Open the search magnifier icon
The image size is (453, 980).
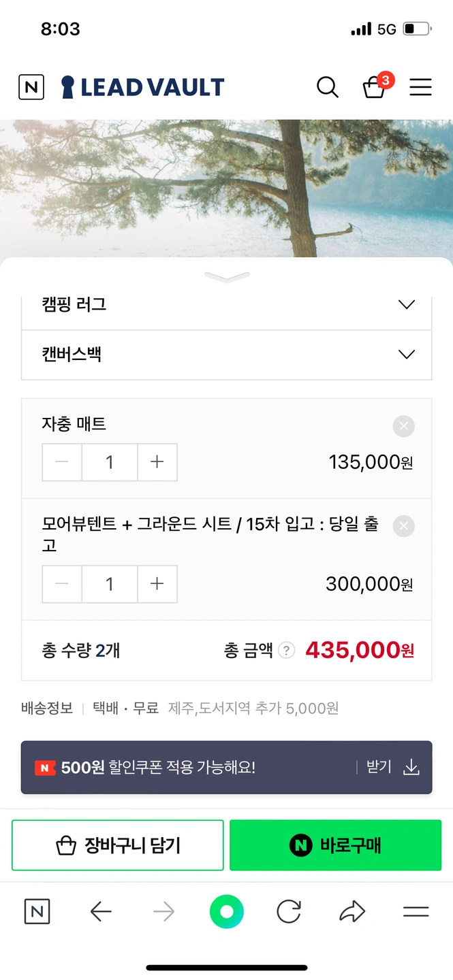point(328,87)
